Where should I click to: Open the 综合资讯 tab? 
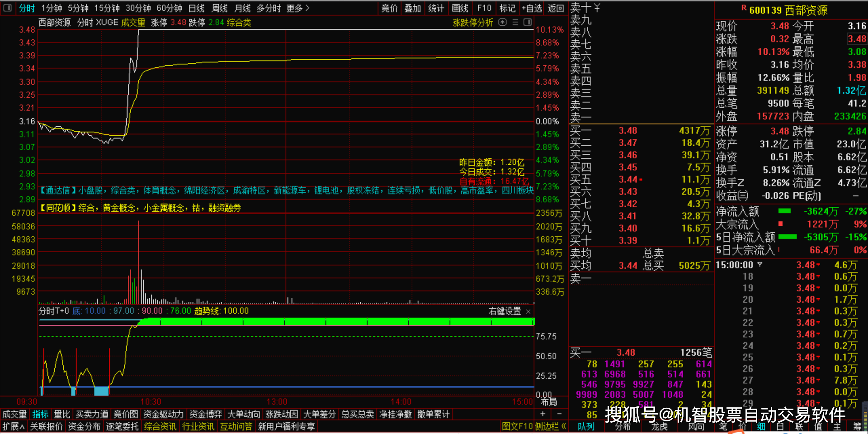click(160, 426)
